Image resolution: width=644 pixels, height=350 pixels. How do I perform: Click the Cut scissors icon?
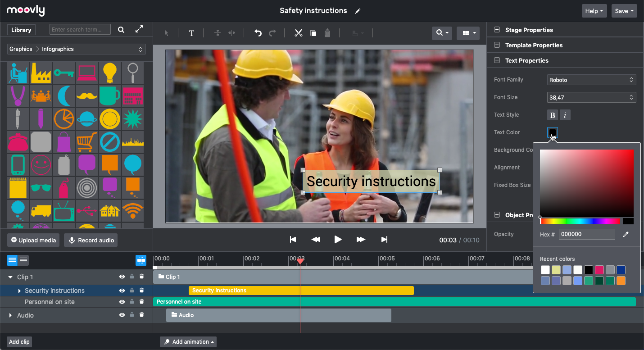coord(298,33)
